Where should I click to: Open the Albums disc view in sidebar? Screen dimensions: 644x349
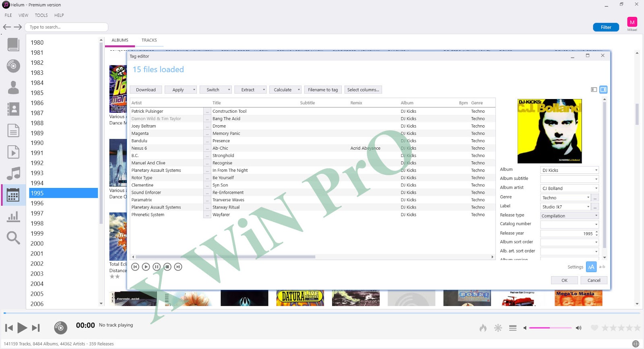click(x=13, y=66)
